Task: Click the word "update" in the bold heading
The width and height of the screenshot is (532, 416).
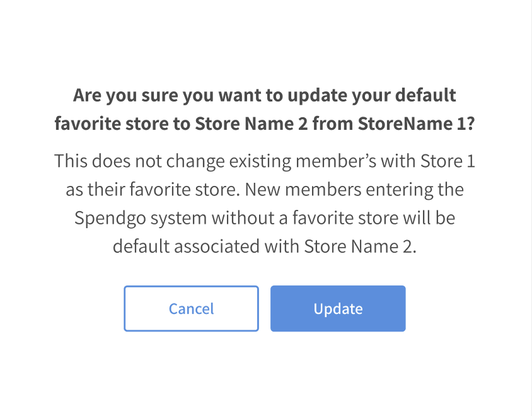Action: point(316,96)
